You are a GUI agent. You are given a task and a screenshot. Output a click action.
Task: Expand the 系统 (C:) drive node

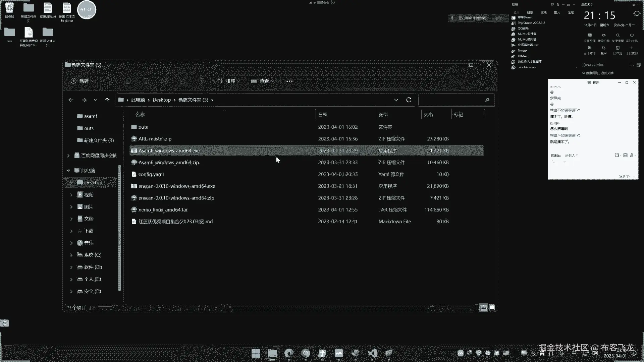point(71,255)
